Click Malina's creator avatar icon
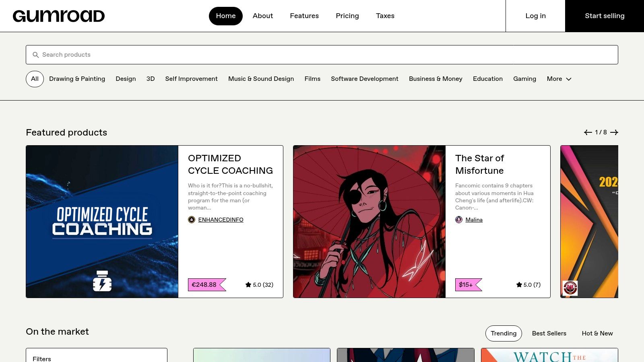 [x=459, y=220]
